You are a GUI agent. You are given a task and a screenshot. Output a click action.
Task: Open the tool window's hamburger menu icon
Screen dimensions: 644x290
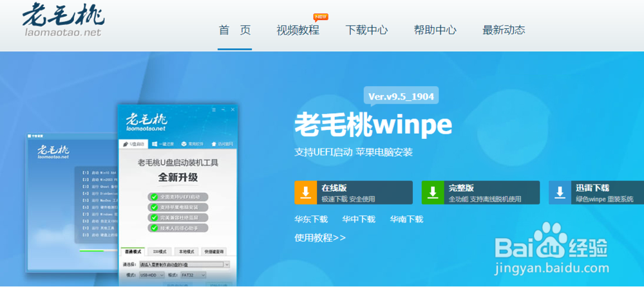click(214, 109)
